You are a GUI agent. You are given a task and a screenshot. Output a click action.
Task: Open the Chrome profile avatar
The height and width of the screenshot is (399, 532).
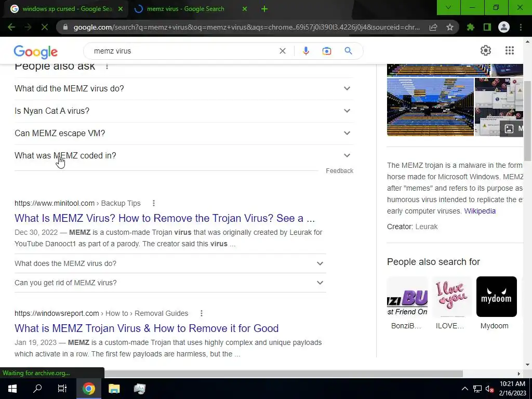coord(504,27)
